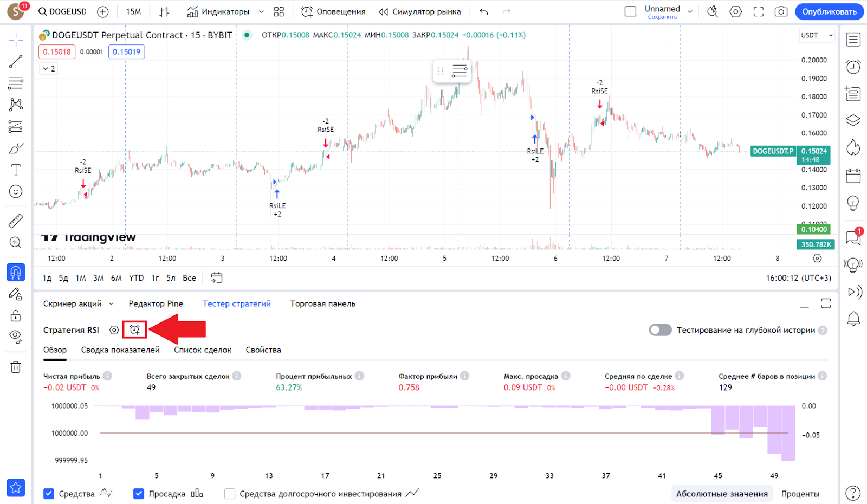Expand the Индикаторы dropdown arrow

pos(261,11)
